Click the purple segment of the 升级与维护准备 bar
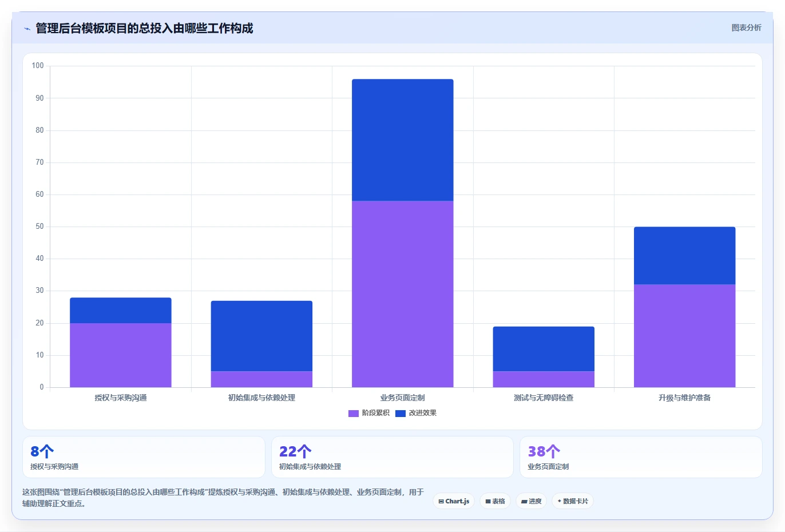The width and height of the screenshot is (785, 532). pos(685,336)
